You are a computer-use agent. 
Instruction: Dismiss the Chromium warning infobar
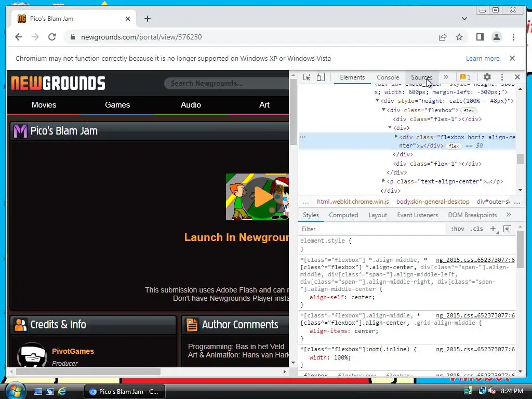tap(512, 58)
